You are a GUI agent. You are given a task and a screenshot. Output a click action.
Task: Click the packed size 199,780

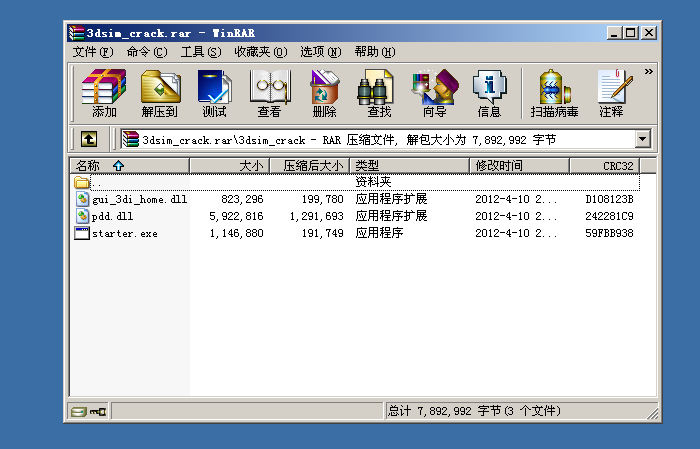pos(322,199)
